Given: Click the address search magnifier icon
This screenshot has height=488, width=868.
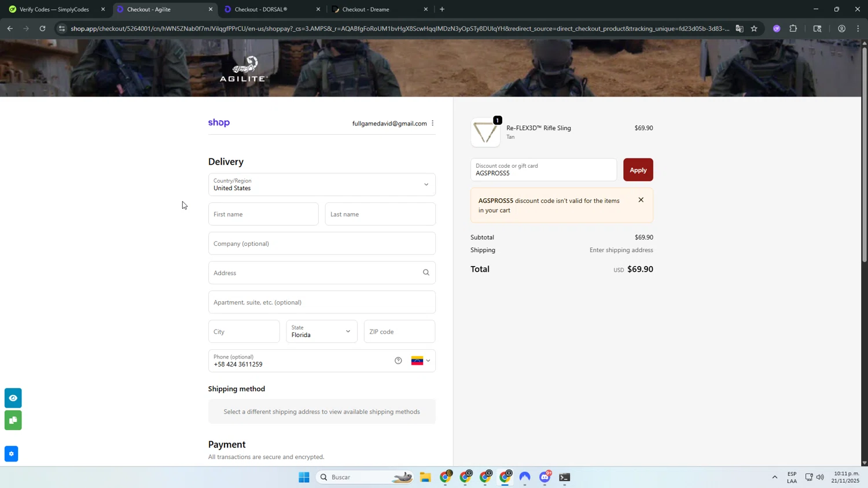Looking at the screenshot, I should pos(426,273).
